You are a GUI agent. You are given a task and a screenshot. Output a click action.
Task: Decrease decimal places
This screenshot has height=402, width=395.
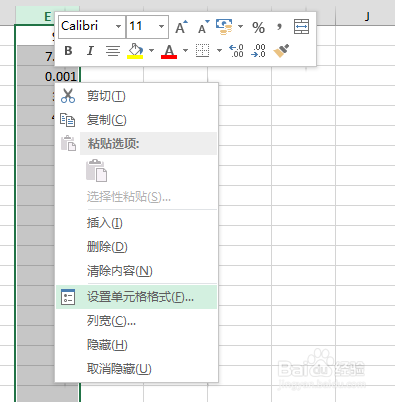pos(258,51)
